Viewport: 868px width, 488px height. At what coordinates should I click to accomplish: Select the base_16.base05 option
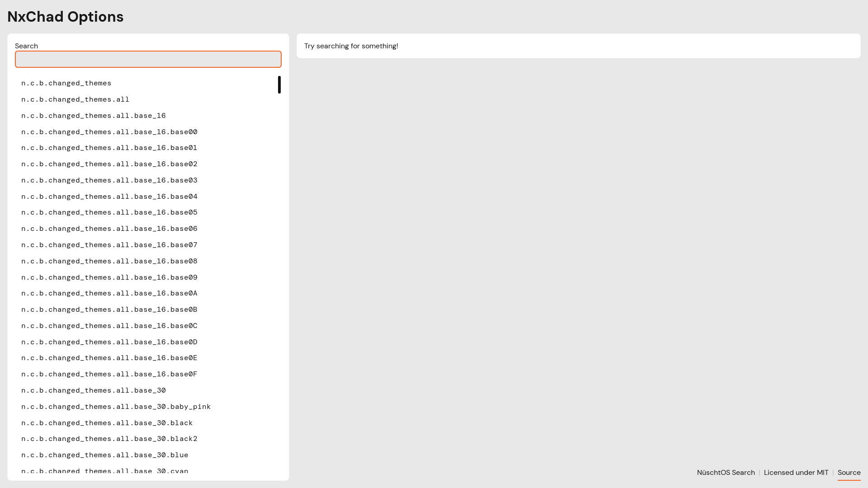146,212
